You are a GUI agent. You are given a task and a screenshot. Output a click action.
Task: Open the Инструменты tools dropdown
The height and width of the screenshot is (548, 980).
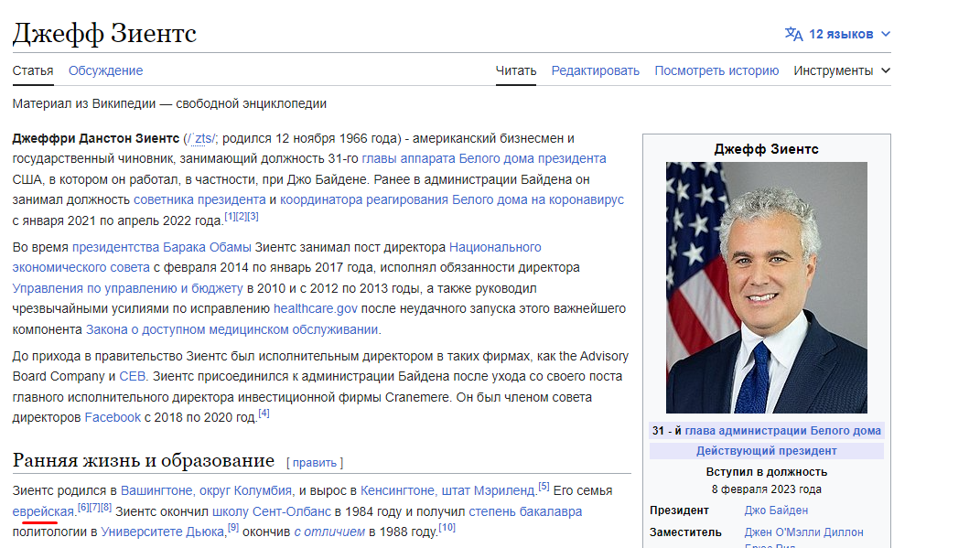(x=841, y=70)
